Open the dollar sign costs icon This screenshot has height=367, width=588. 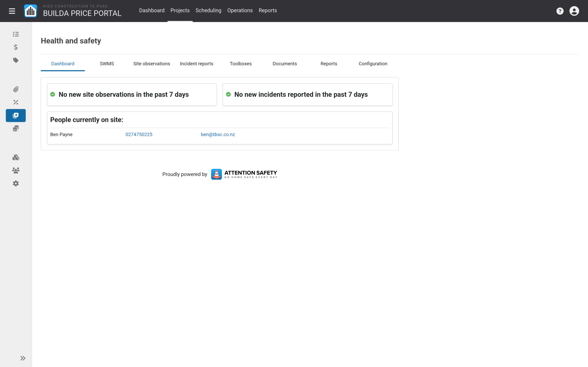16,47
